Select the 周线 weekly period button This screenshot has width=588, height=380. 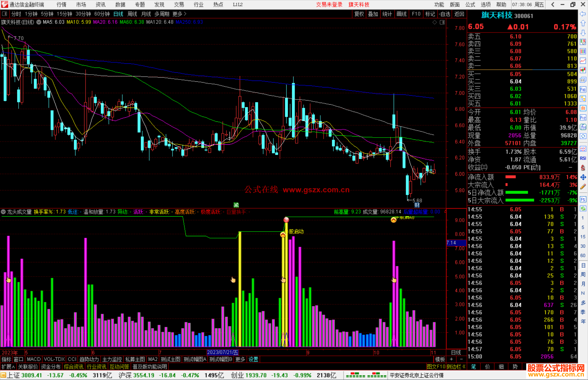(132, 14)
